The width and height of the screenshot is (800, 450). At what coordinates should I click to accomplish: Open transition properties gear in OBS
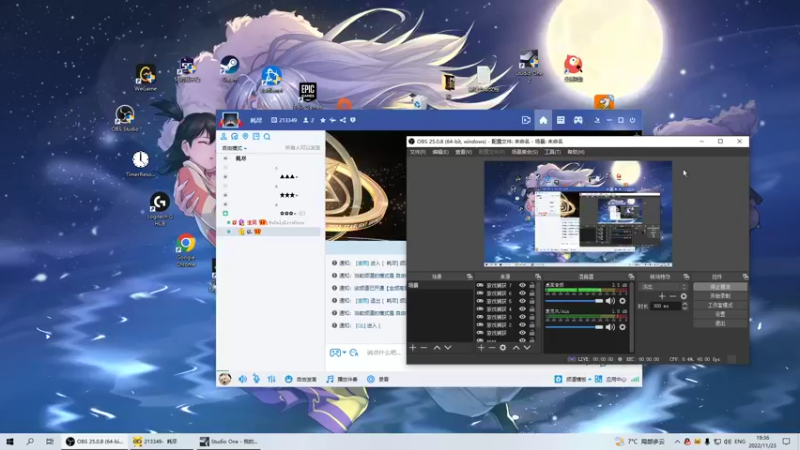coord(684,296)
